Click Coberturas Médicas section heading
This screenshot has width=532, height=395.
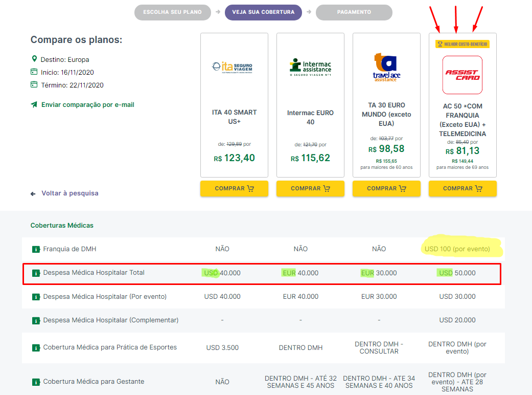(62, 226)
